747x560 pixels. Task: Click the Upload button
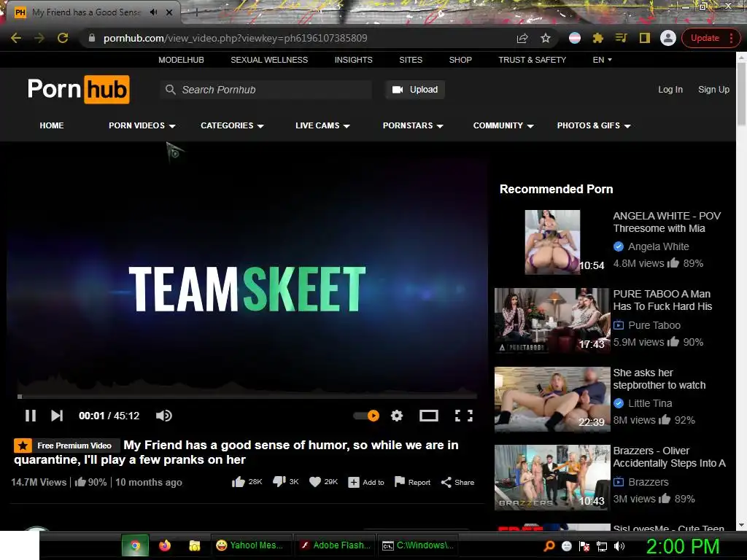[x=415, y=90]
